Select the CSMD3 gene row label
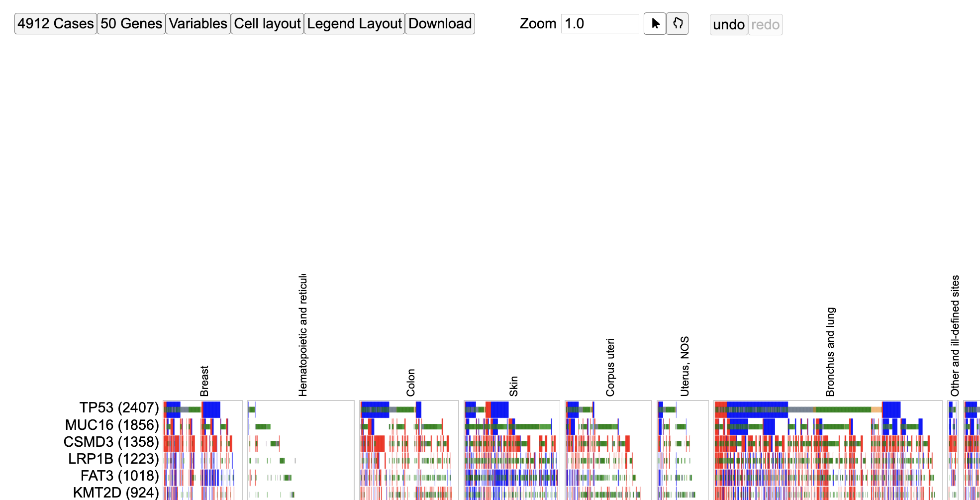 pyautogui.click(x=110, y=442)
